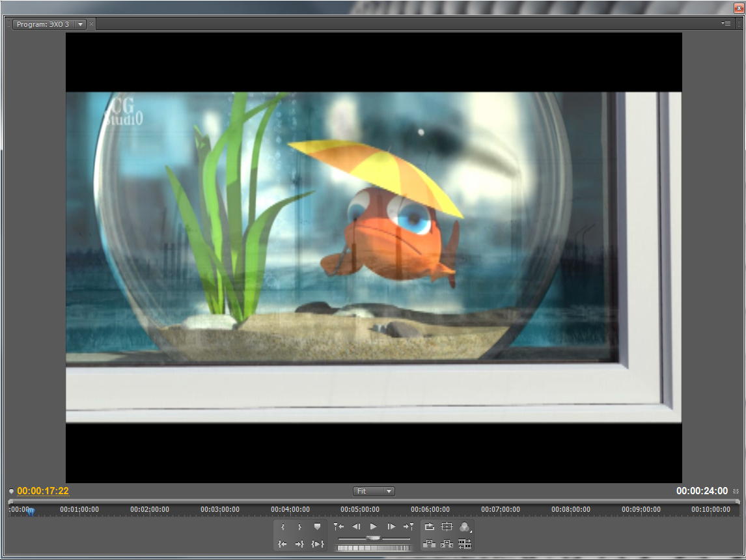Click the current timecode 00:00:17:22

click(43, 491)
